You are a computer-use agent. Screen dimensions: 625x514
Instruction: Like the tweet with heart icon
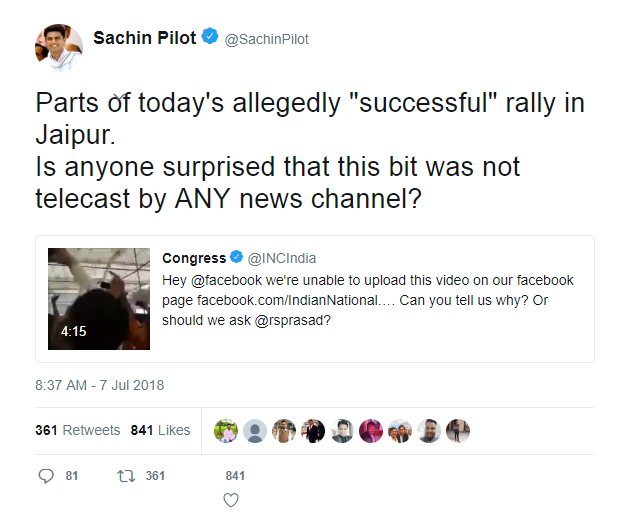click(231, 500)
